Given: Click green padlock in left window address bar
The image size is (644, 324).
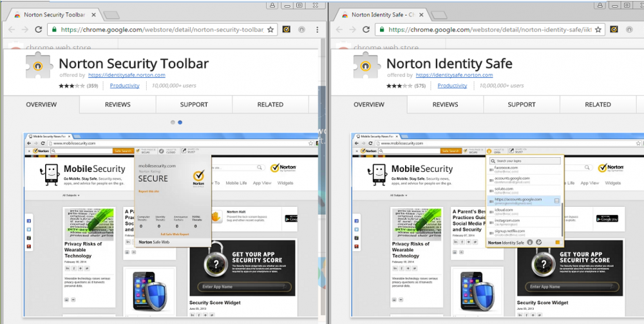Looking at the screenshot, I should (54, 30).
